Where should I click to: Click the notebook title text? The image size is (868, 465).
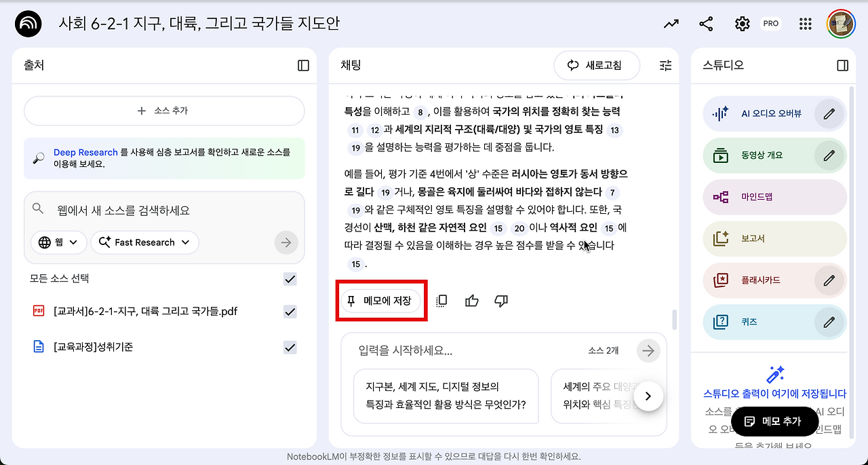tap(199, 24)
